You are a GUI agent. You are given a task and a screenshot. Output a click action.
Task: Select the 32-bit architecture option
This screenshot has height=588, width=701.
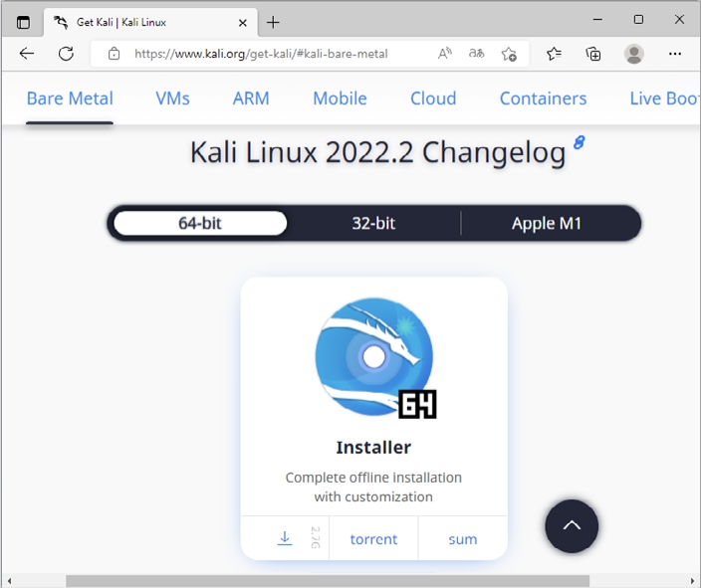(373, 223)
